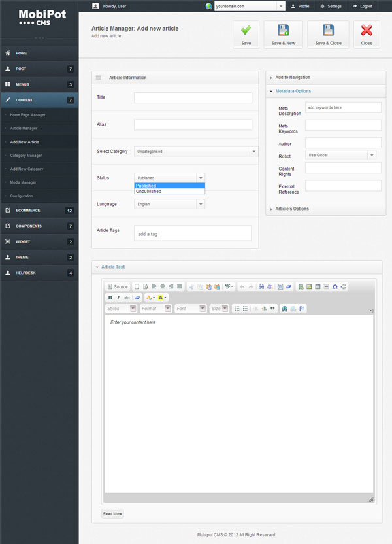The image size is (392, 544).
Task: Click the Increase Indent icon
Action: tap(265, 309)
